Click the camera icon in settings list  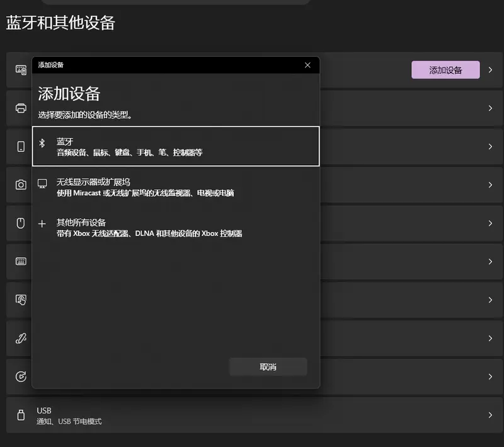point(21,185)
